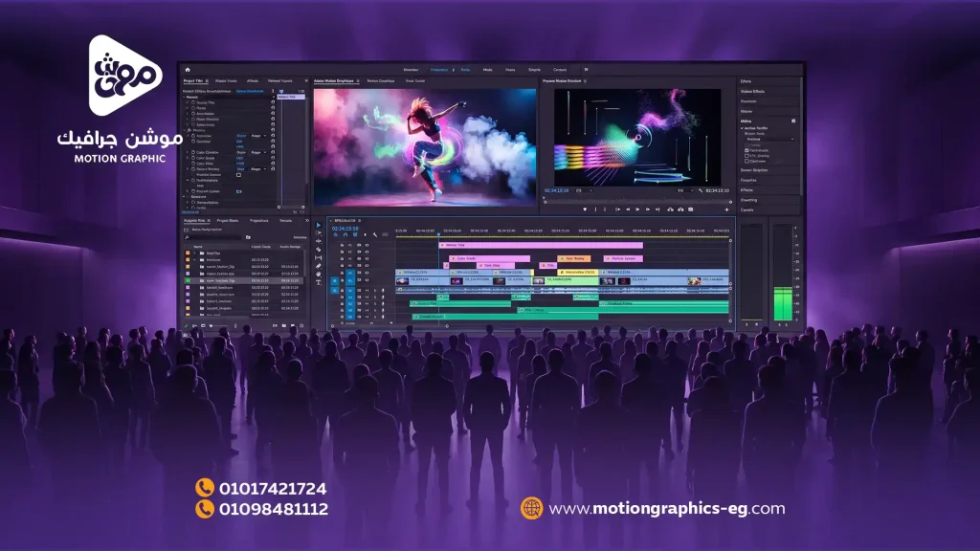Click green label swatch on highlighted bin row
The image size is (980, 551).
188,280
